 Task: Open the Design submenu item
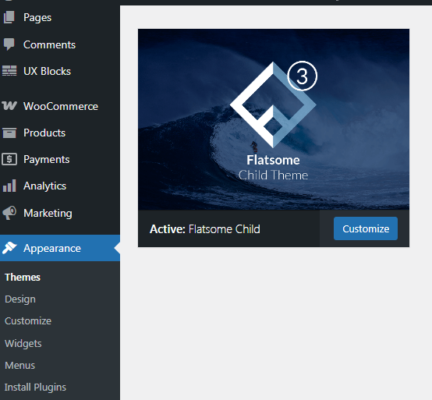pyautogui.click(x=20, y=299)
